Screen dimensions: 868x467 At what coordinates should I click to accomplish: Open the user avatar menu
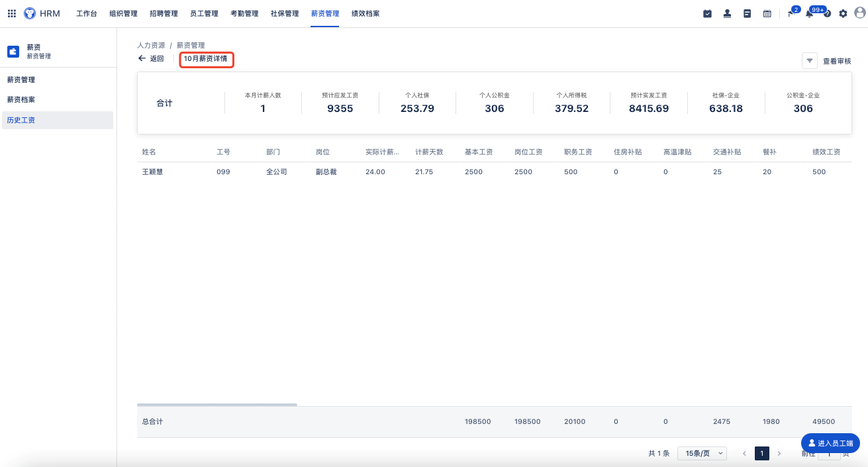coord(859,13)
